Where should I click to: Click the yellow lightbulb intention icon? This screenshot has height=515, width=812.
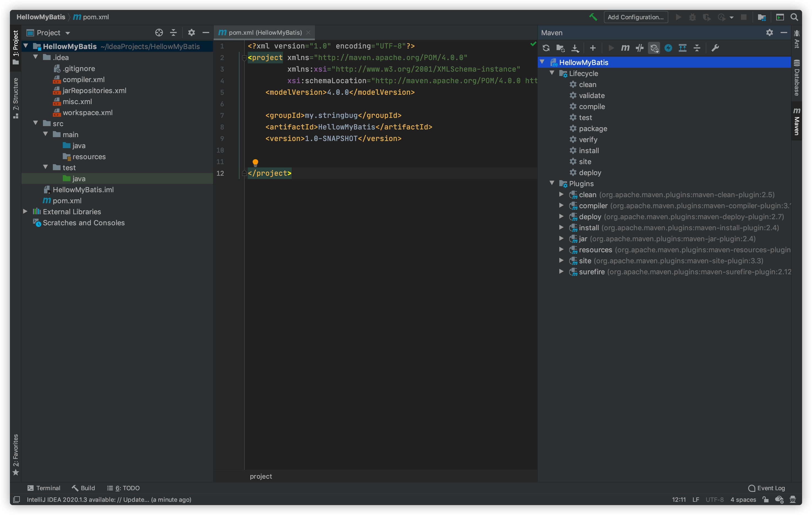pyautogui.click(x=255, y=163)
